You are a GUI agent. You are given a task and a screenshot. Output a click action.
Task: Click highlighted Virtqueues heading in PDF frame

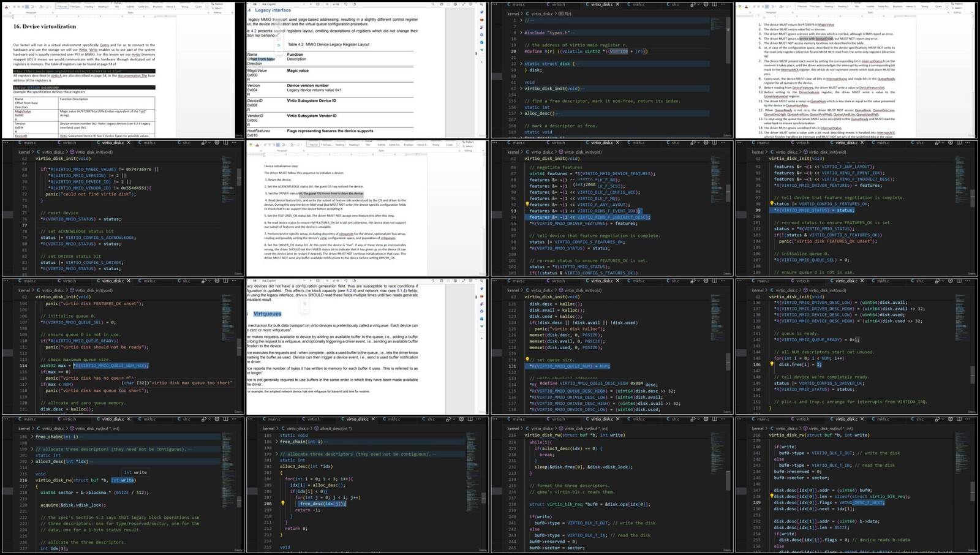(x=267, y=314)
